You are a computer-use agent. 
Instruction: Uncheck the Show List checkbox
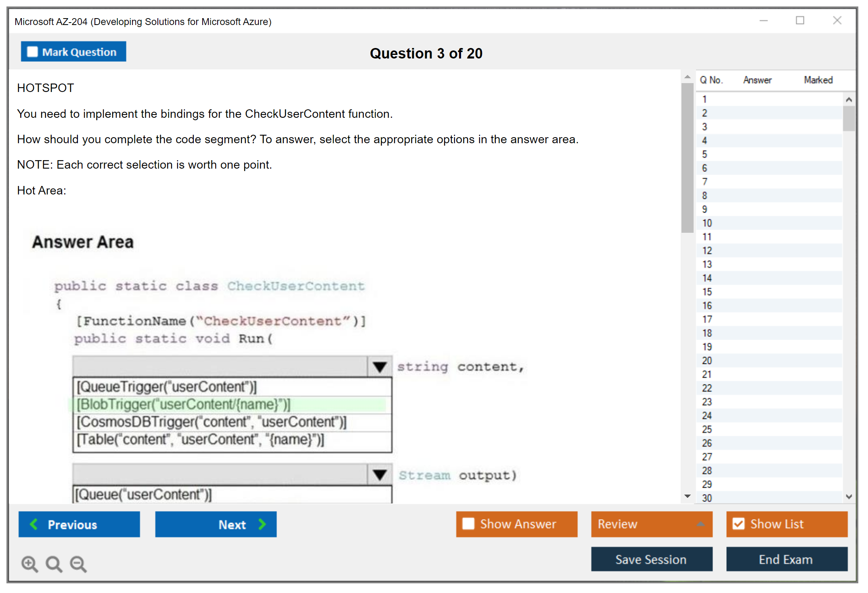pos(738,524)
